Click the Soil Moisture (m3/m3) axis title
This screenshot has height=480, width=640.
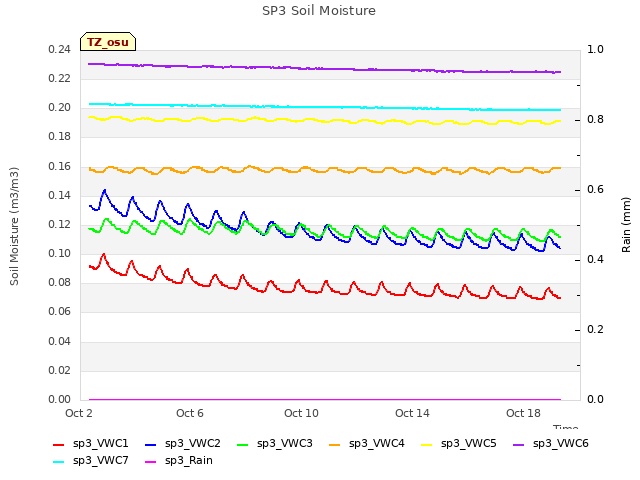tap(14, 226)
